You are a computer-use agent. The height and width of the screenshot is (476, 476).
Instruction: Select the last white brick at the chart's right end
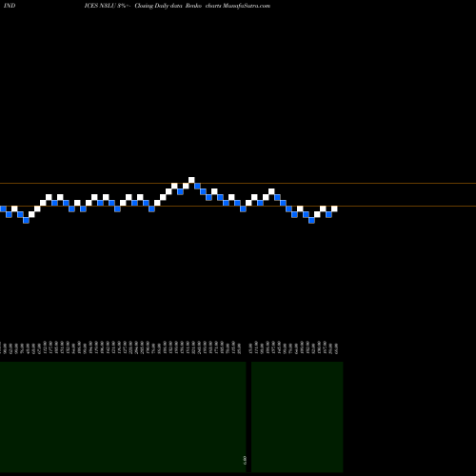[x=334, y=208]
